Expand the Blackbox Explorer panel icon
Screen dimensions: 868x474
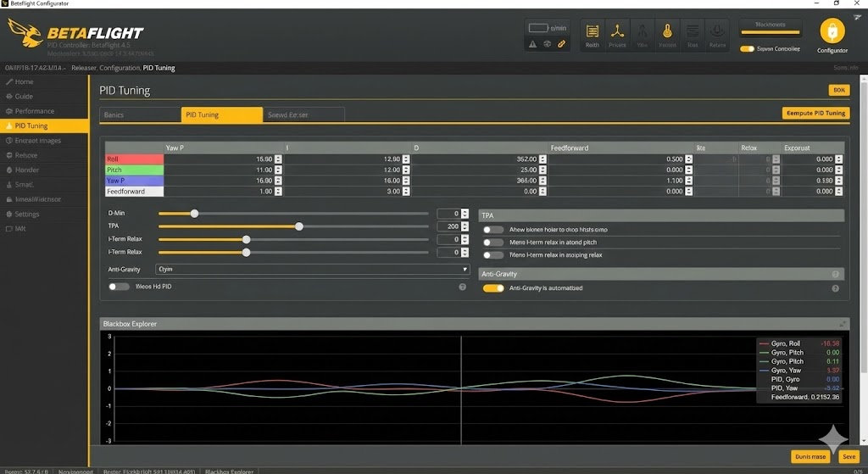[x=843, y=324]
